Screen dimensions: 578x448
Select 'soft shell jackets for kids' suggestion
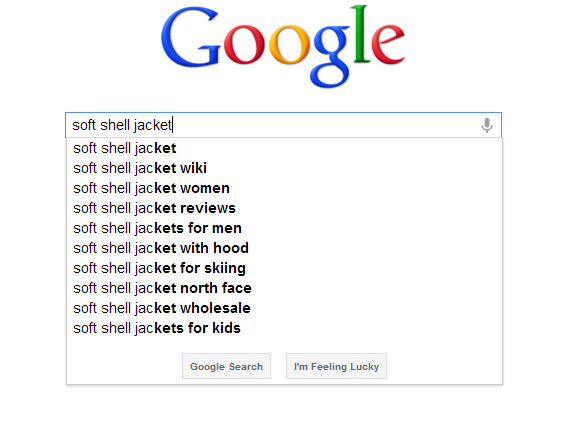point(284,328)
